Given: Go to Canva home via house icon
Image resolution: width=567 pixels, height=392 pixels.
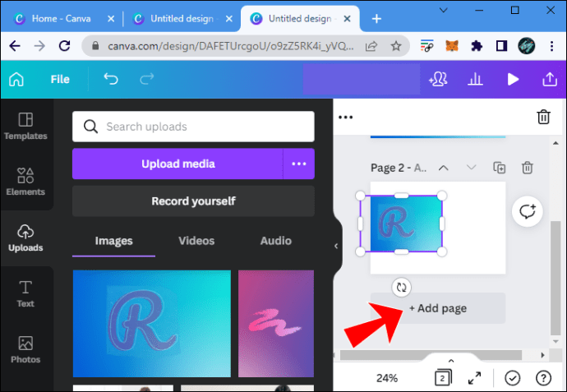Looking at the screenshot, I should pos(16,79).
